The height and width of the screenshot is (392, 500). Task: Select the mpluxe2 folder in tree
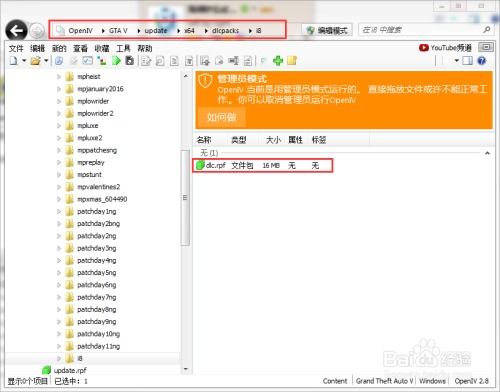(x=90, y=138)
